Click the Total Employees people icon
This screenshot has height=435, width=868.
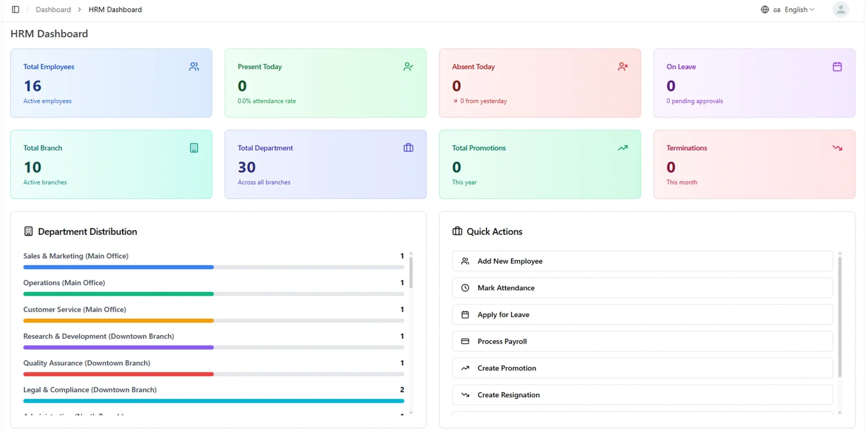coord(194,66)
